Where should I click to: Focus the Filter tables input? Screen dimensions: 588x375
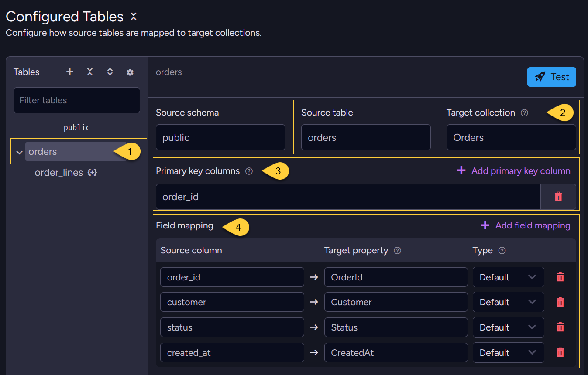tap(77, 100)
